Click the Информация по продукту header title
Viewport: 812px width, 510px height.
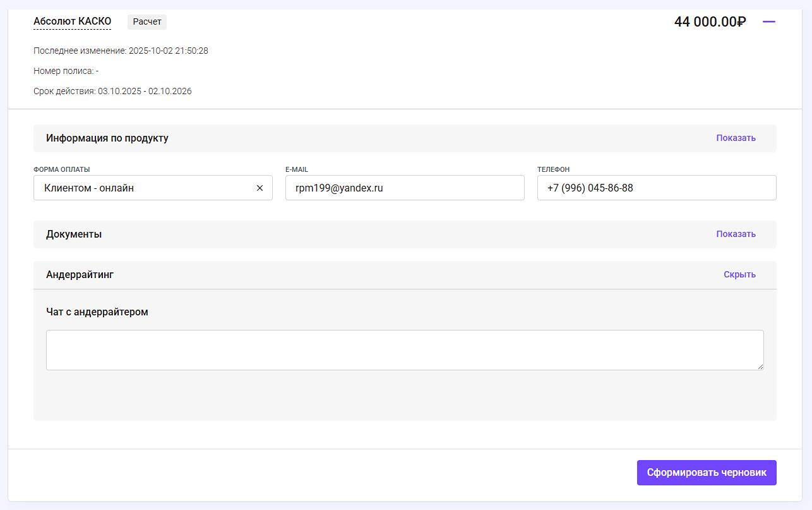(107, 138)
